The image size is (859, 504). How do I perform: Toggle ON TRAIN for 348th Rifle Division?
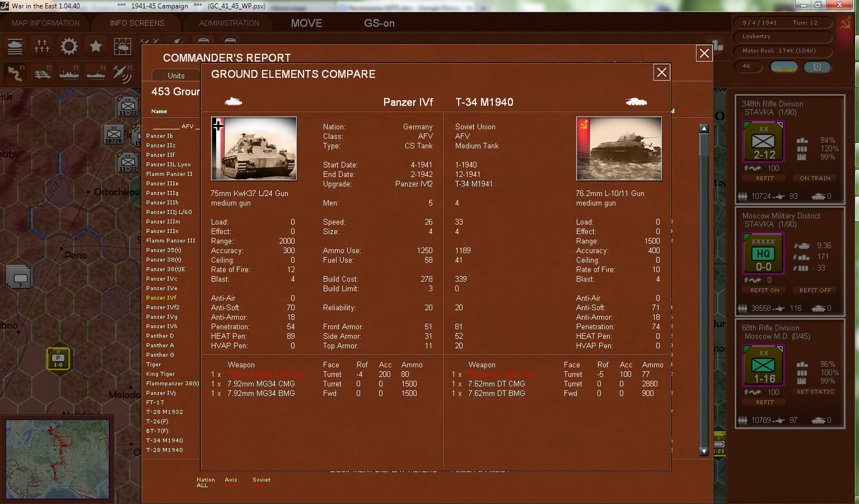coord(815,178)
